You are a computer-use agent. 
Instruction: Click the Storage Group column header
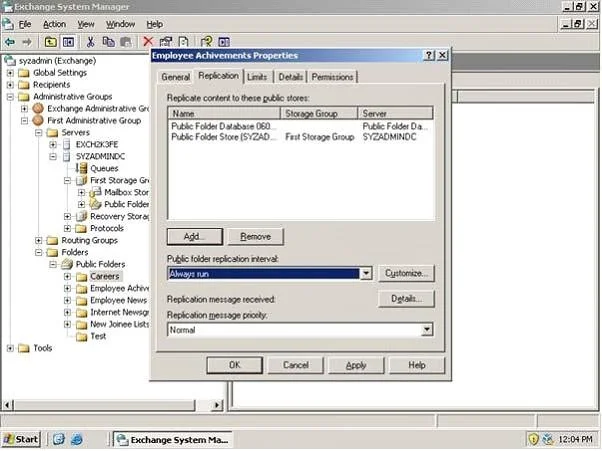click(x=319, y=114)
